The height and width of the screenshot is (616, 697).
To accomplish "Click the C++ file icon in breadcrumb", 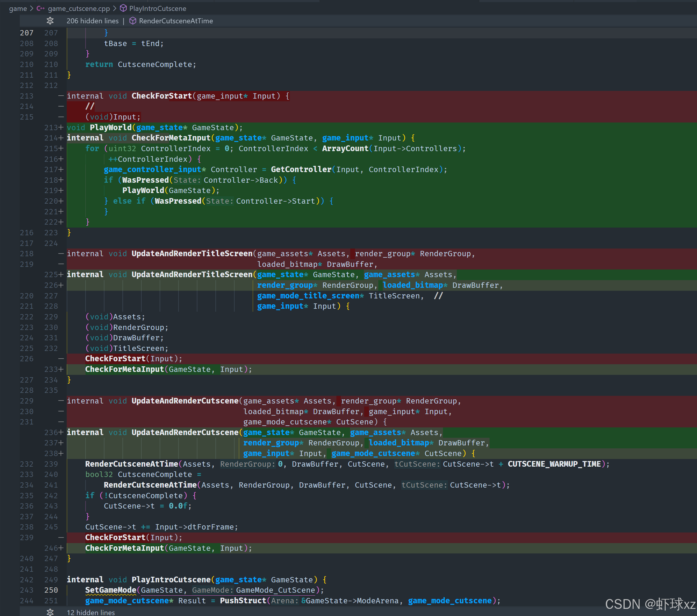I will coord(41,9).
